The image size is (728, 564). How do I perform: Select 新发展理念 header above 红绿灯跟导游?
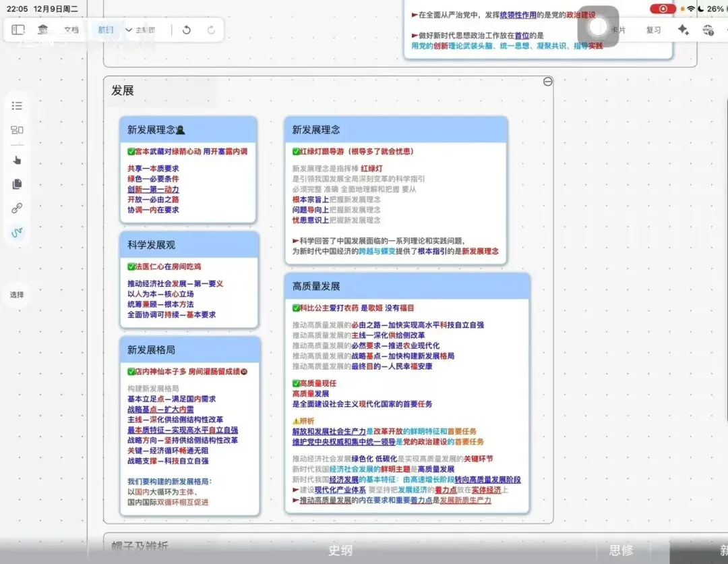click(x=396, y=130)
